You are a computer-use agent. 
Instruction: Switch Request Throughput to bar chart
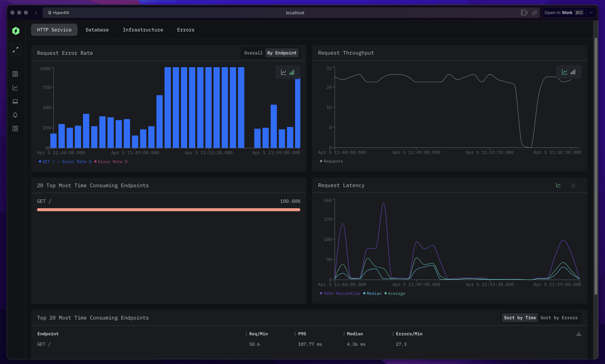[x=573, y=72]
